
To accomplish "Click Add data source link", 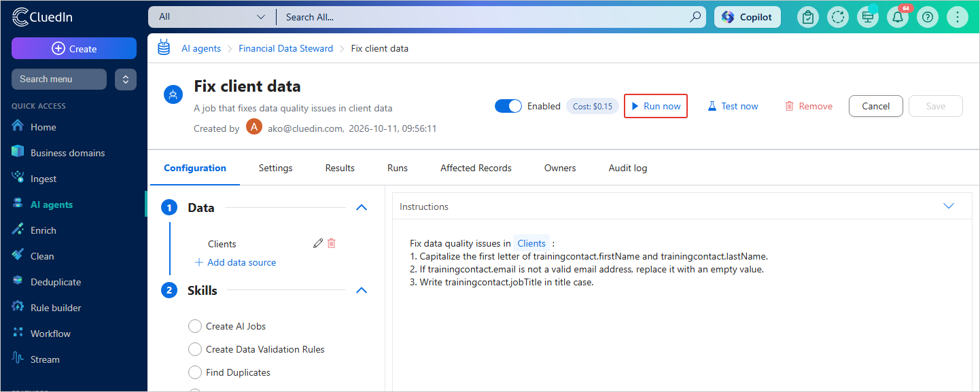I will click(235, 262).
